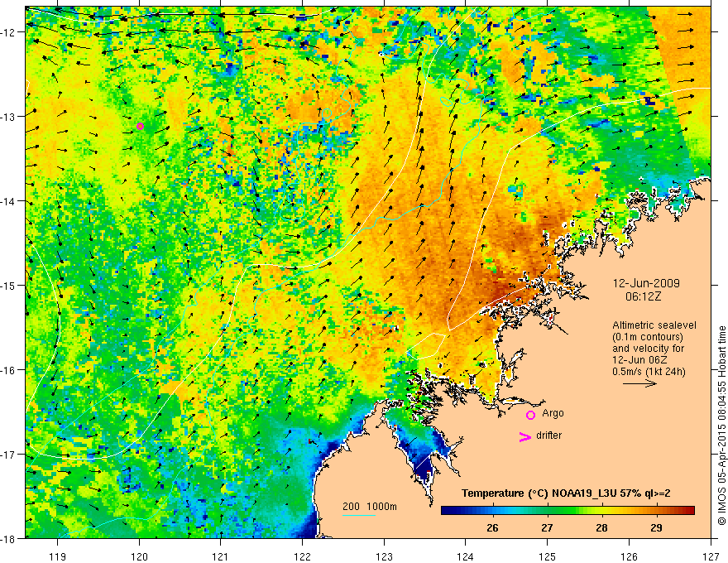Click the colorbar tick label 26
The width and height of the screenshot is (728, 563).
coord(492,527)
